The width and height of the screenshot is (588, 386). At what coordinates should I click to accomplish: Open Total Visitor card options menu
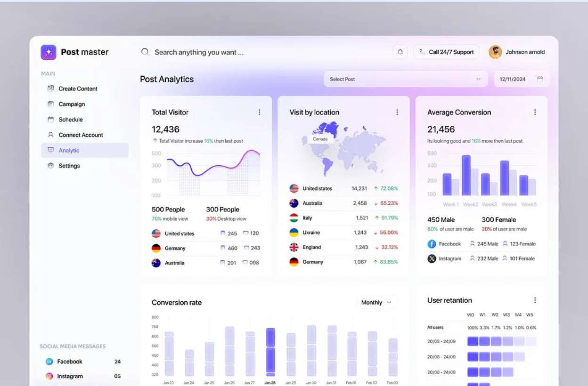click(x=259, y=112)
